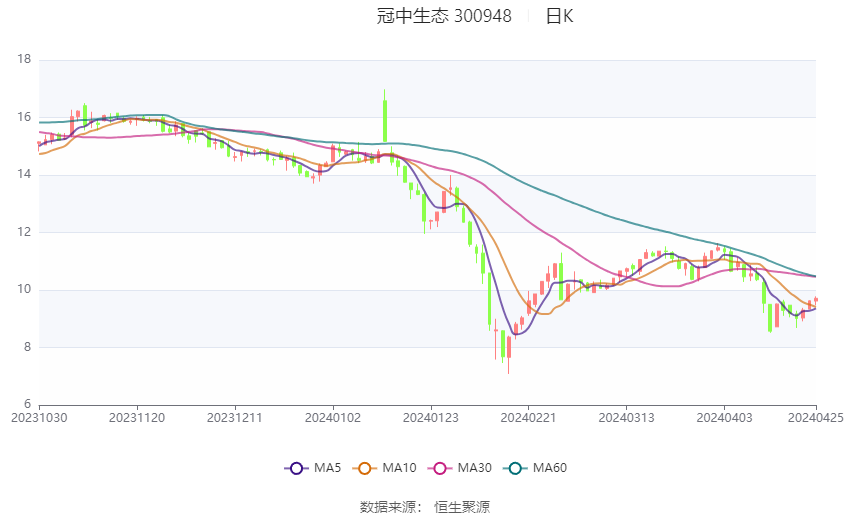Click the 20240123 x-axis date label
The width and height of the screenshot is (850, 517).
coord(431,418)
